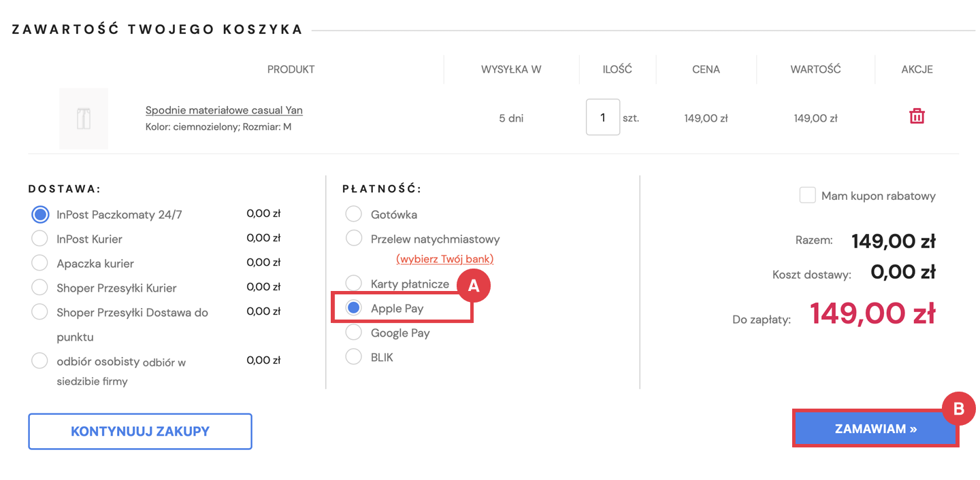
Task: Click the AKCJE column header
Action: [917, 69]
